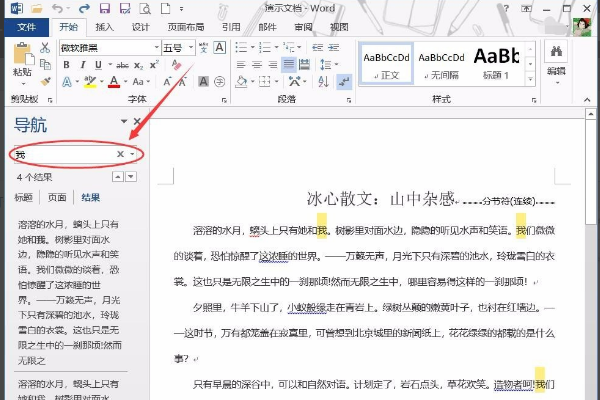
Task: Open Word help question mark
Action: (x=506, y=8)
